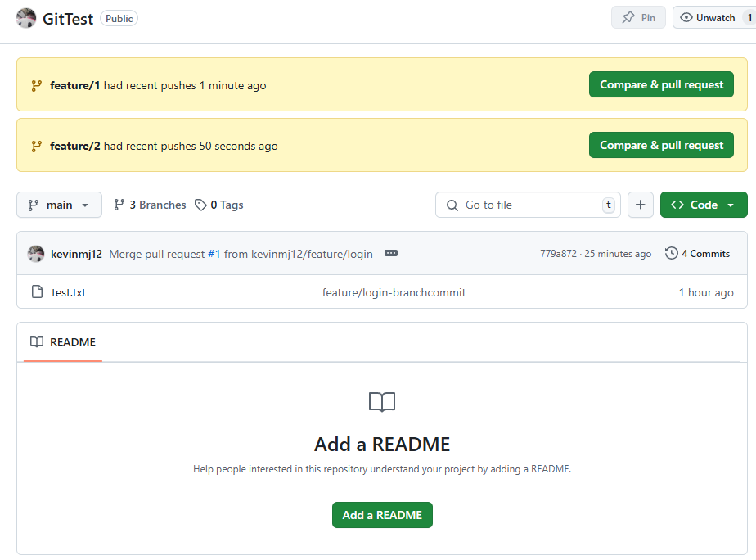Click kevinmj12 commit author avatar
Viewport: 756px width, 560px height.
36,254
